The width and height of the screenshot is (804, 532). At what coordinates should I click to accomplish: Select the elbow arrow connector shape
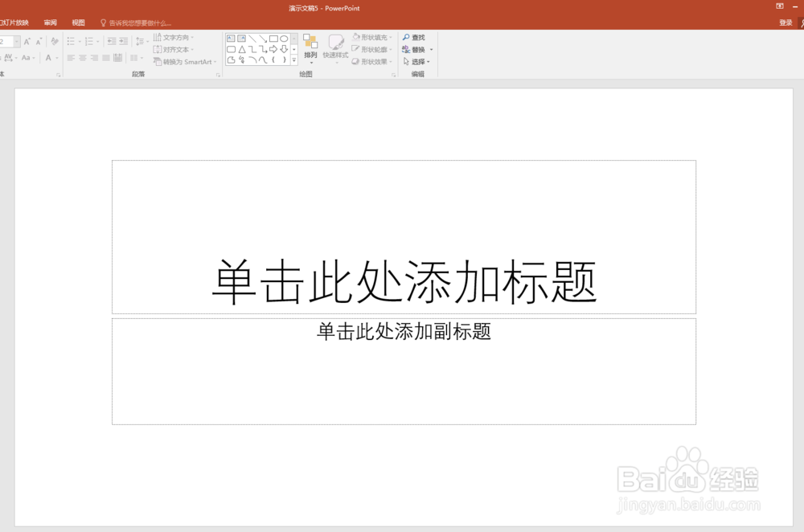pyautogui.click(x=263, y=49)
